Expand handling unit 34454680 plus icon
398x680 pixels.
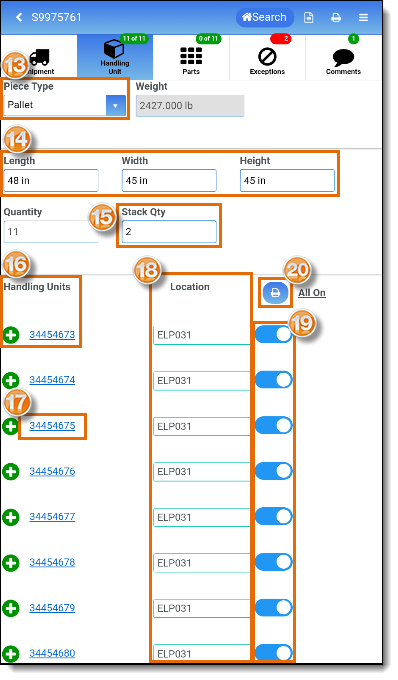click(11, 654)
